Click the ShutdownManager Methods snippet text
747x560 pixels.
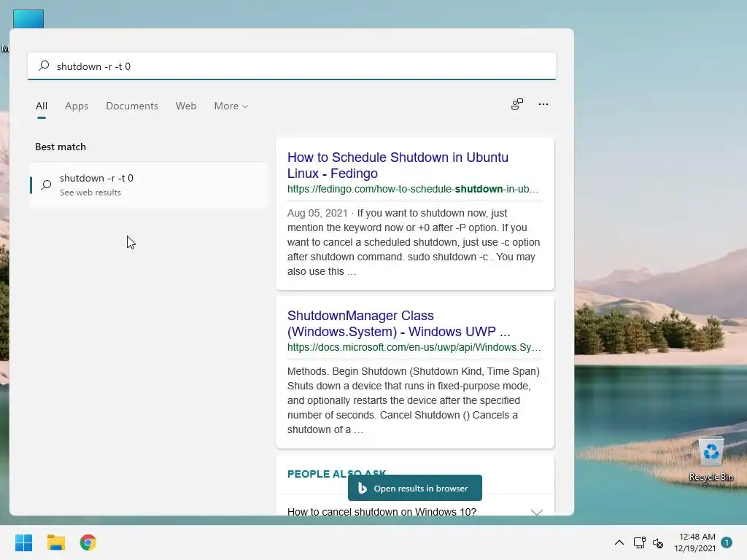coord(414,400)
